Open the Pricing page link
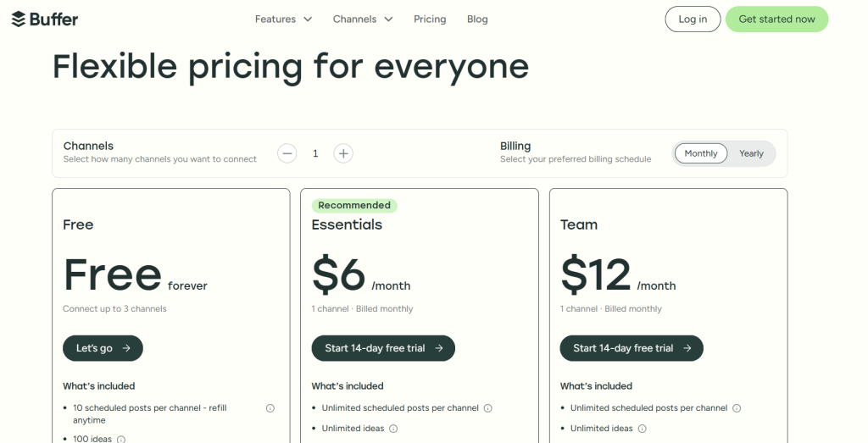The image size is (868, 443). coord(430,19)
